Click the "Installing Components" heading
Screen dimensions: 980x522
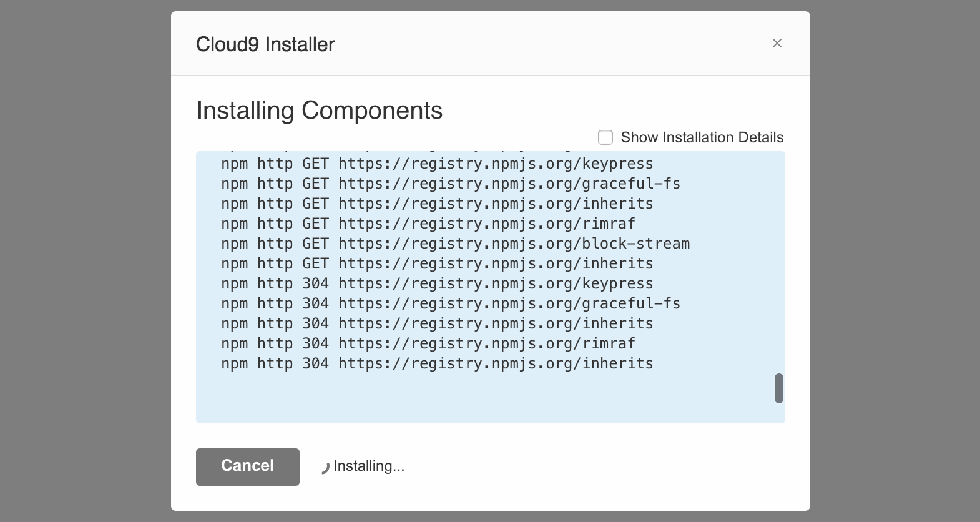[320, 111]
